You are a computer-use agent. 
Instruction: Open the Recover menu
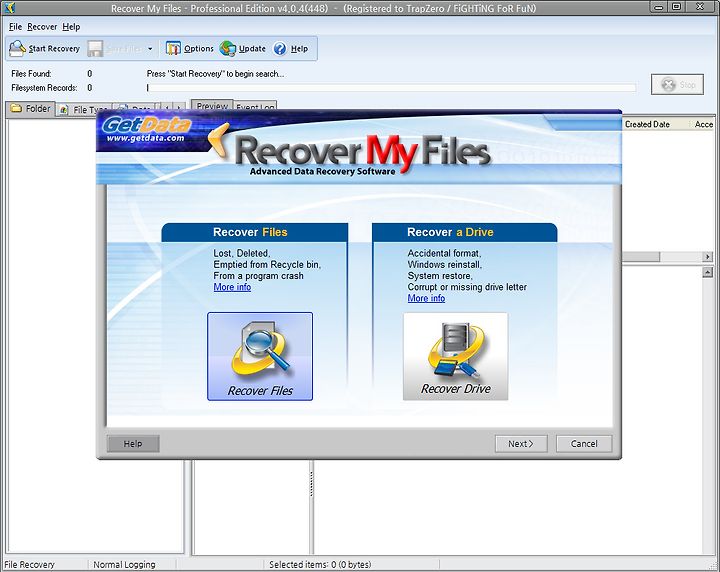click(42, 27)
